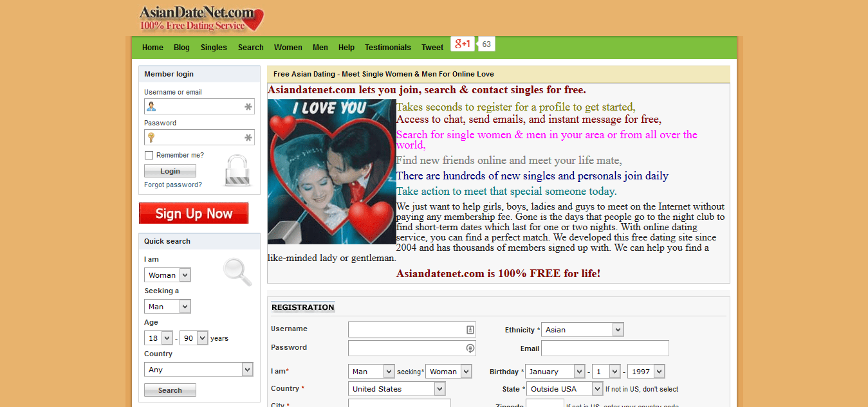This screenshot has width=868, height=407.
Task: Click the Forgot password? link
Action: pyautogui.click(x=173, y=185)
